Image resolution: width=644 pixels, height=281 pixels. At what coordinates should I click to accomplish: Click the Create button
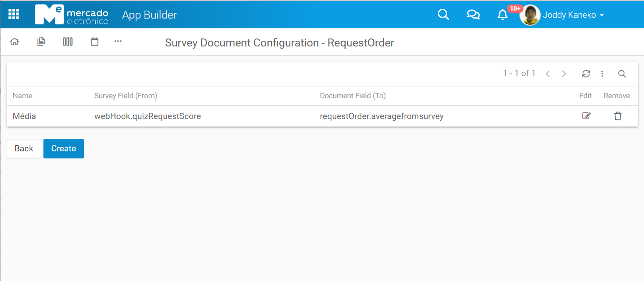click(63, 149)
